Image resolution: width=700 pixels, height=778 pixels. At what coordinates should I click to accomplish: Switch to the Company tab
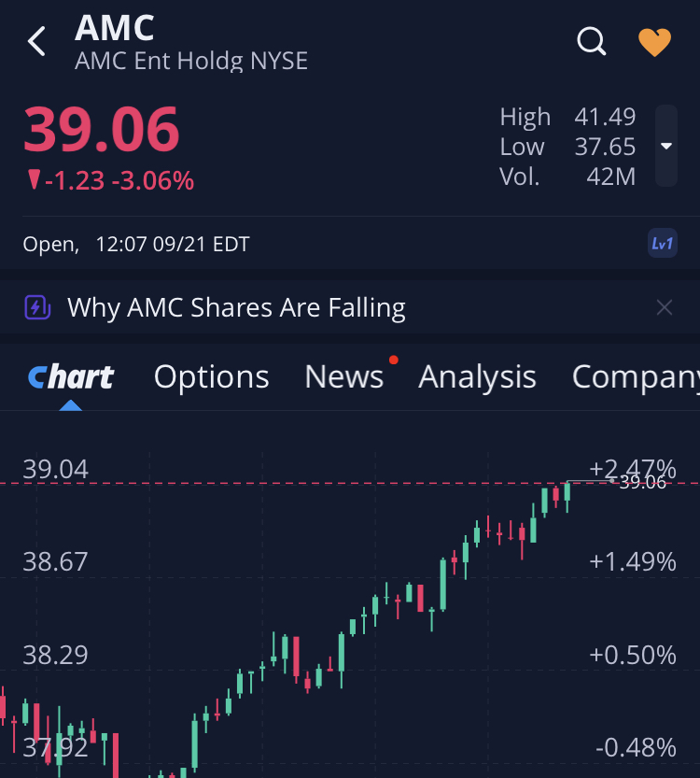635,376
